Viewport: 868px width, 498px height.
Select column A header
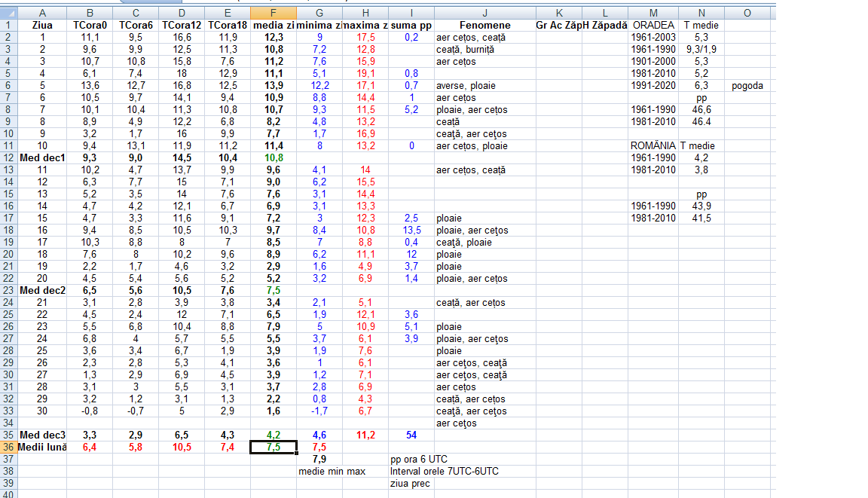42,13
